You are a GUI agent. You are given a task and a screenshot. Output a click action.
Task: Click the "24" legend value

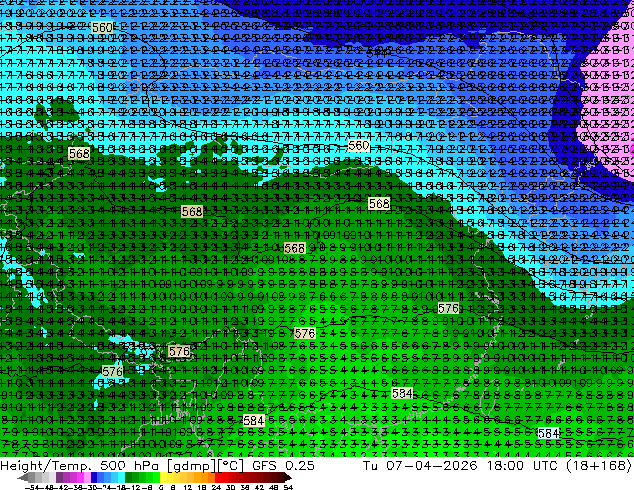click(x=216, y=488)
